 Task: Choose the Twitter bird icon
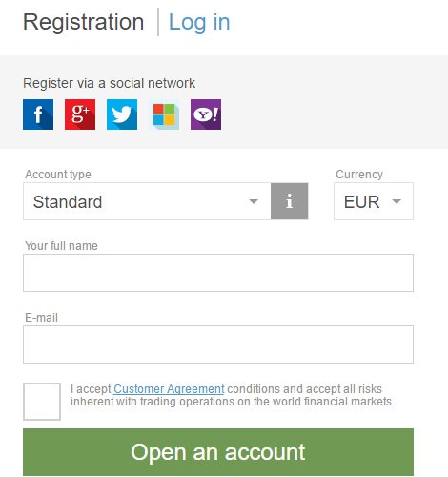(122, 114)
